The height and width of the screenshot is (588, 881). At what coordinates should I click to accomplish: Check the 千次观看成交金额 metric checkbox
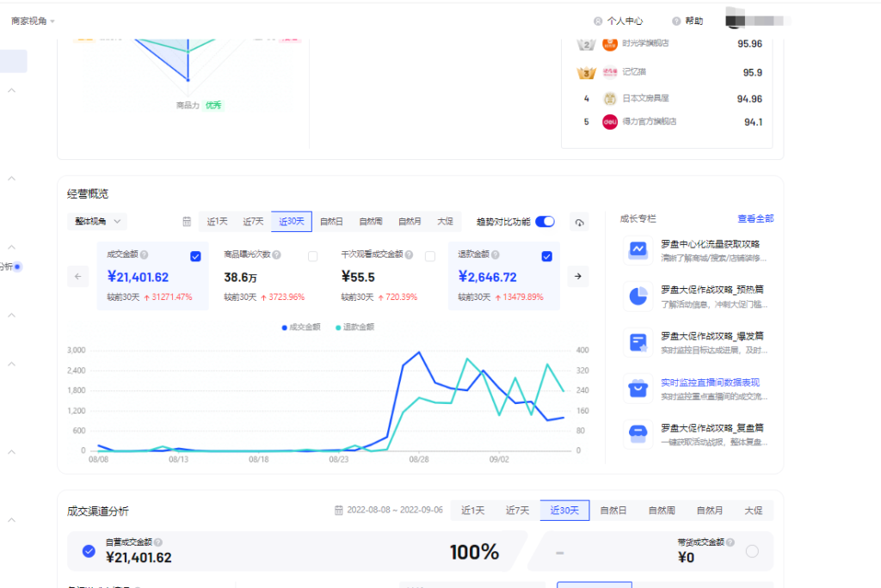(x=430, y=257)
